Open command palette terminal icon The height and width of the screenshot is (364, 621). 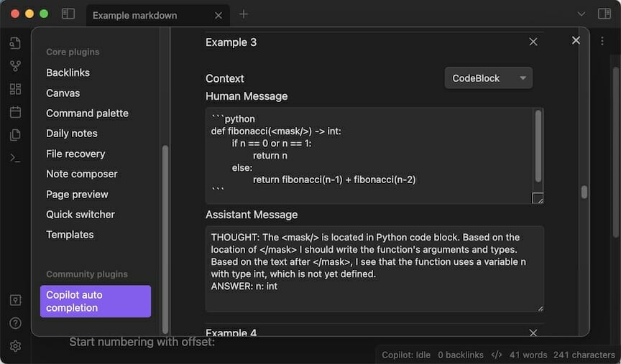(x=15, y=158)
